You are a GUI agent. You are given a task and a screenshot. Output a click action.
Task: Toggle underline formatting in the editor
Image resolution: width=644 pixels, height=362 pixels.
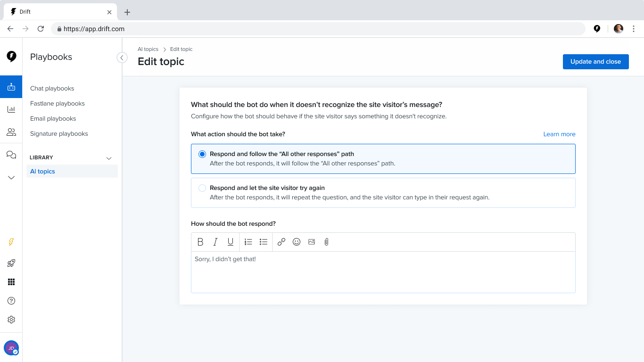231,242
